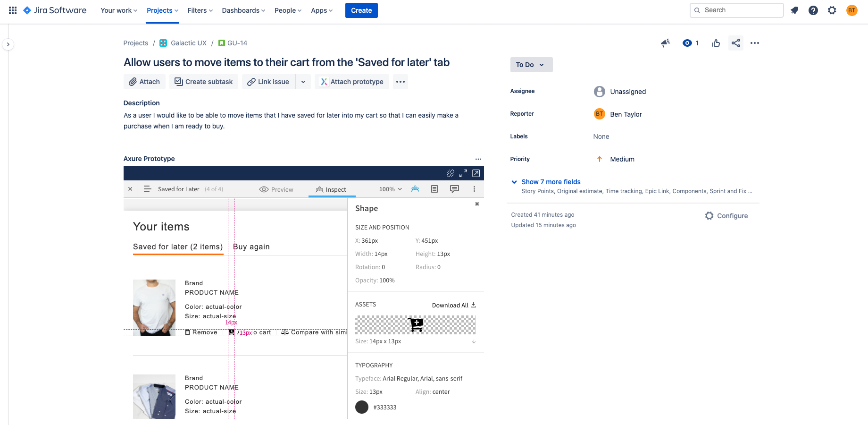Viewport: 868px width, 425px height.
Task: Open the comments panel in prototype
Action: pyautogui.click(x=454, y=189)
